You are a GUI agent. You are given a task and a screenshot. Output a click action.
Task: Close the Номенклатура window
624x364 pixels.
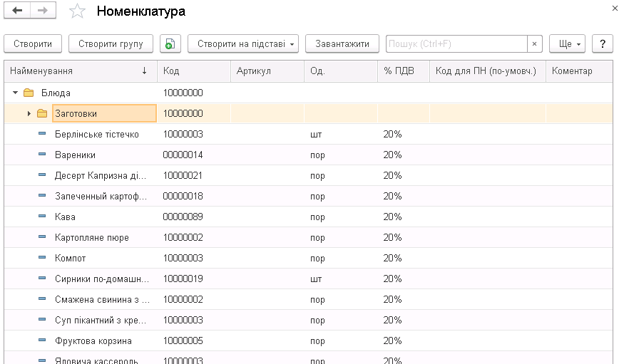pyautogui.click(x=615, y=8)
